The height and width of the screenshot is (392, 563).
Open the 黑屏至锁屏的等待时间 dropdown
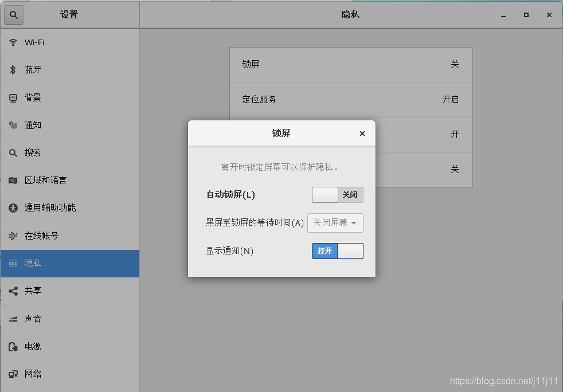pos(335,223)
